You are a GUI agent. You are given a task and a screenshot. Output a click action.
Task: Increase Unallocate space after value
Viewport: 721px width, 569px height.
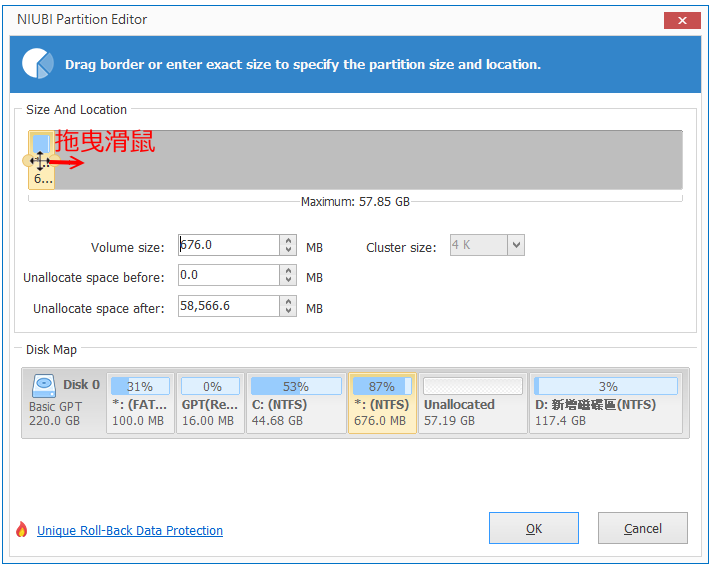point(288,301)
